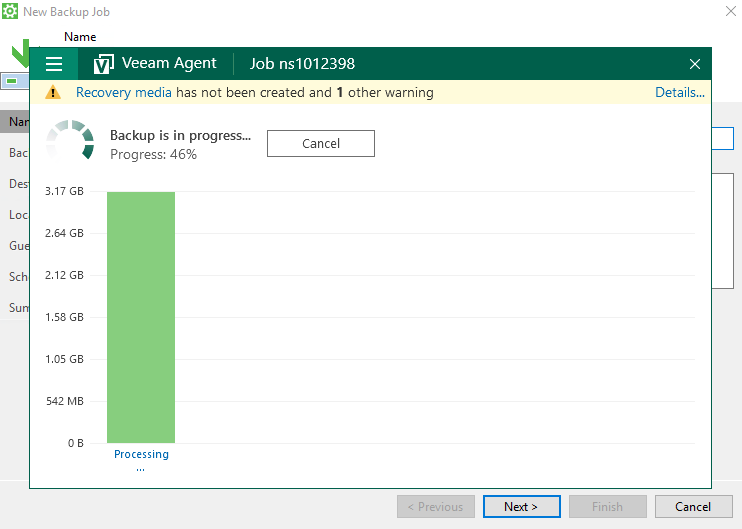Click the 2.64 GB axis label

[x=64, y=233]
